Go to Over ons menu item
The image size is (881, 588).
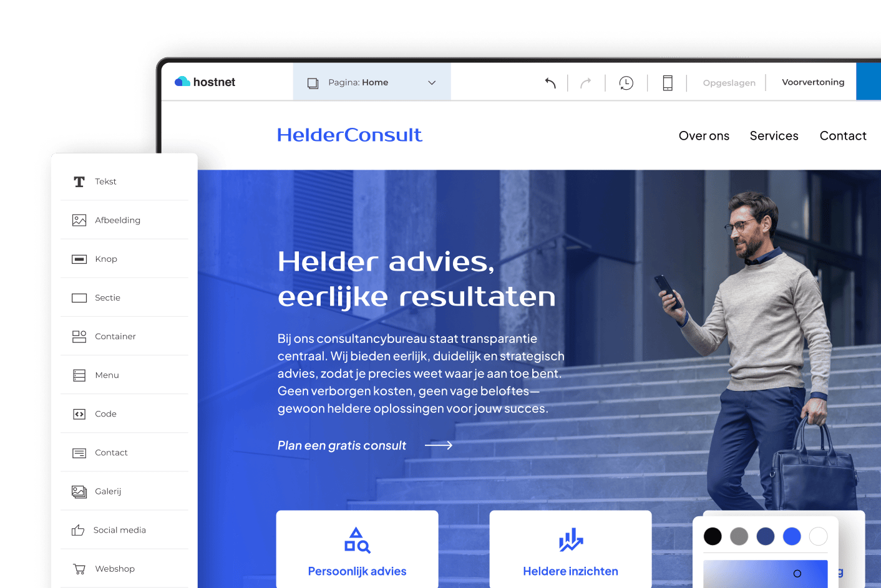704,136
